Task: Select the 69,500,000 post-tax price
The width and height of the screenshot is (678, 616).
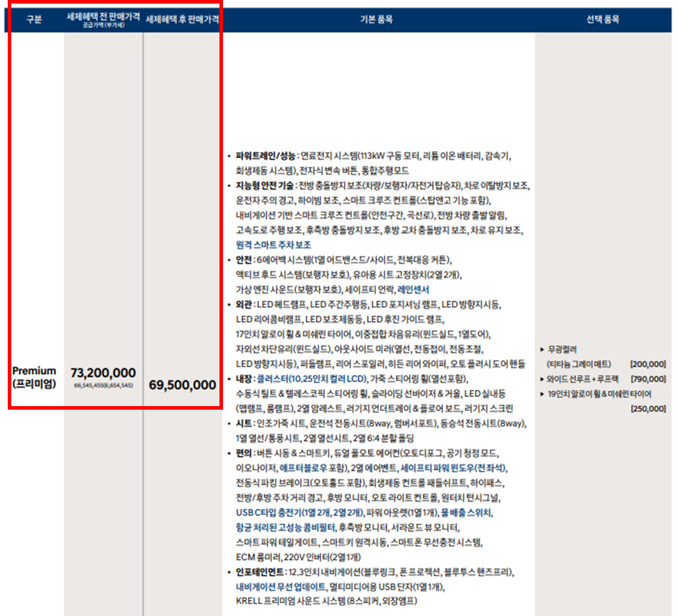Action: click(x=182, y=385)
